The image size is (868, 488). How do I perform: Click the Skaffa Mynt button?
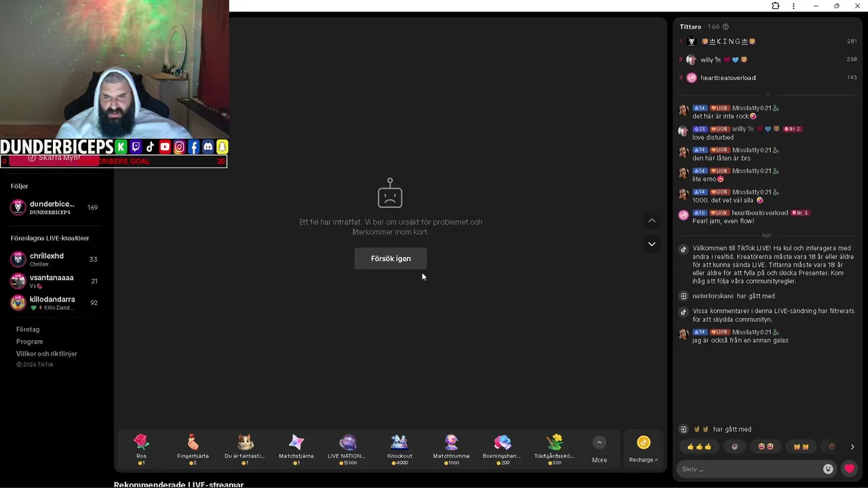(54, 158)
